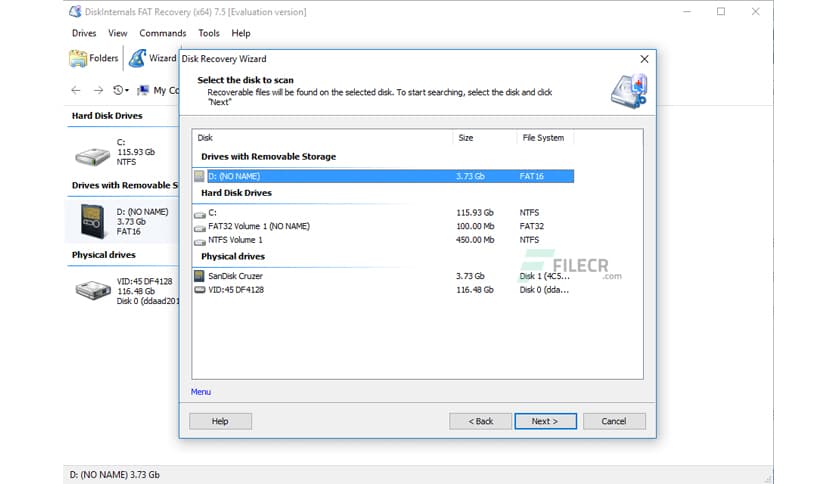
Task: Click the SanDisk Cruzer drive icon
Action: (199, 276)
